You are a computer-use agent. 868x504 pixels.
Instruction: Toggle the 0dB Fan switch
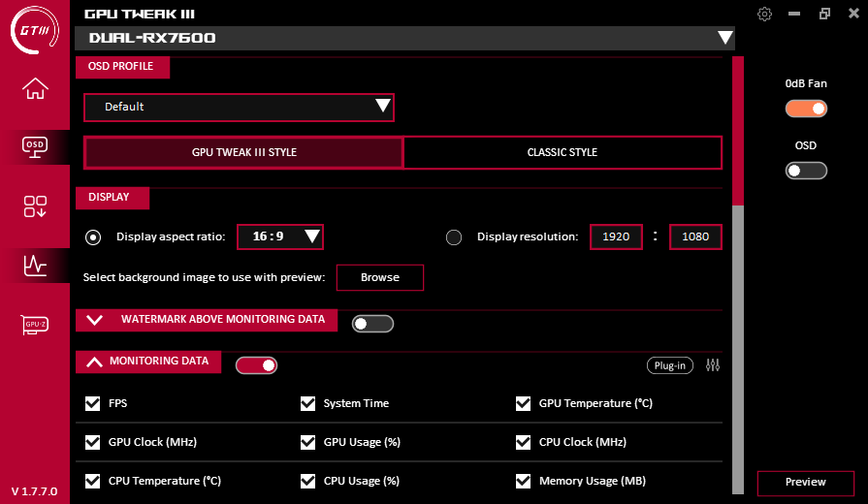(806, 109)
